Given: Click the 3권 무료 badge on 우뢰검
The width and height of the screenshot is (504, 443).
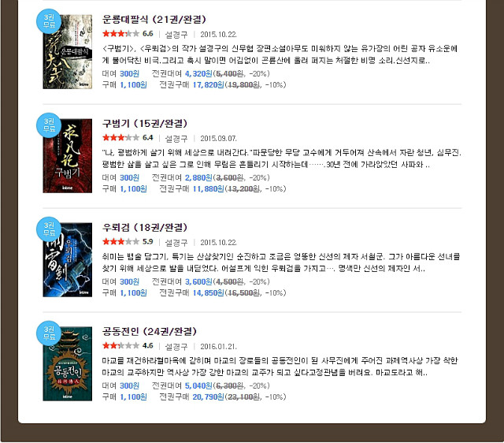Looking at the screenshot, I should click(x=49, y=229).
